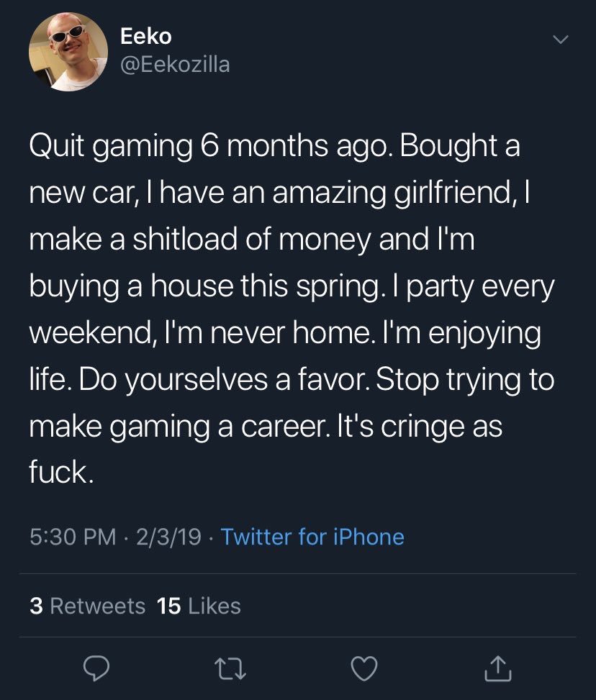This screenshot has width=596, height=700.
Task: Open the @Eekozilla handle
Action: point(175,65)
